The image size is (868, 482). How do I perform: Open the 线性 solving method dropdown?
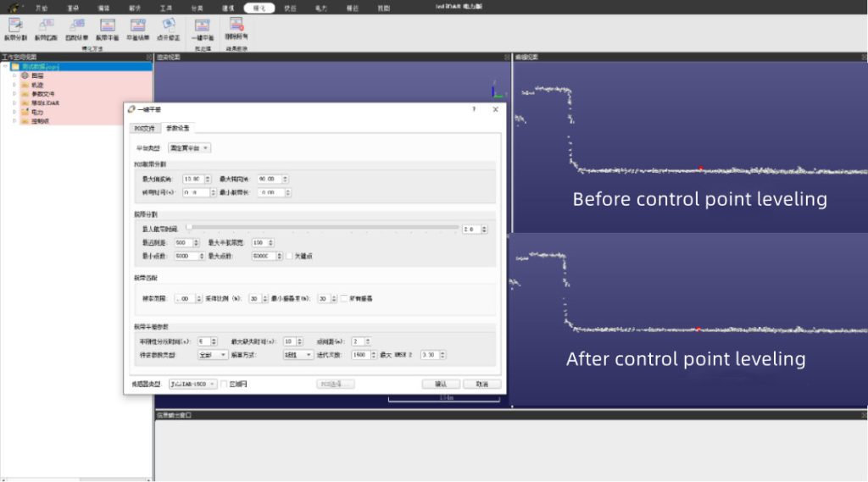[x=298, y=355]
